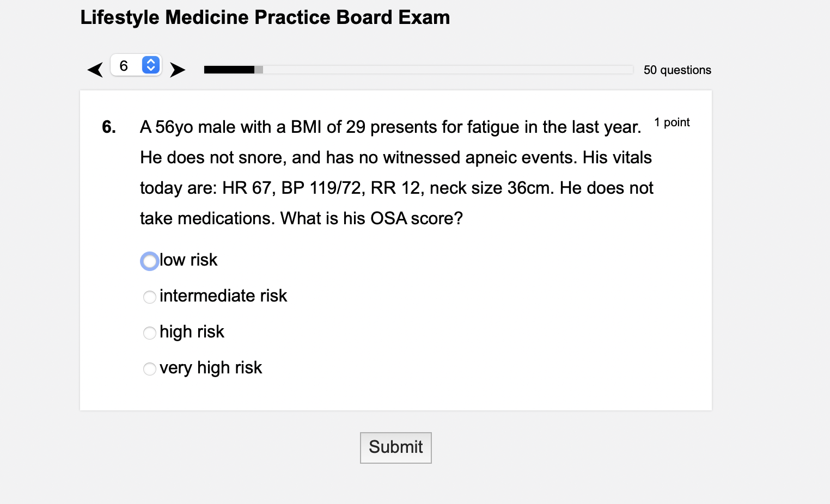The height and width of the screenshot is (504, 830).
Task: Click the question number 6 label
Action: tap(109, 127)
